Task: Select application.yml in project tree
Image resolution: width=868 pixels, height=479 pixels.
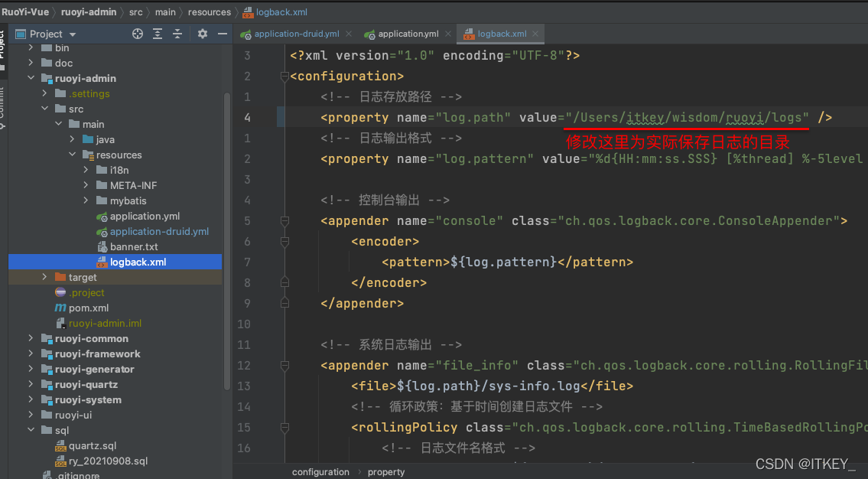Action: tap(145, 216)
